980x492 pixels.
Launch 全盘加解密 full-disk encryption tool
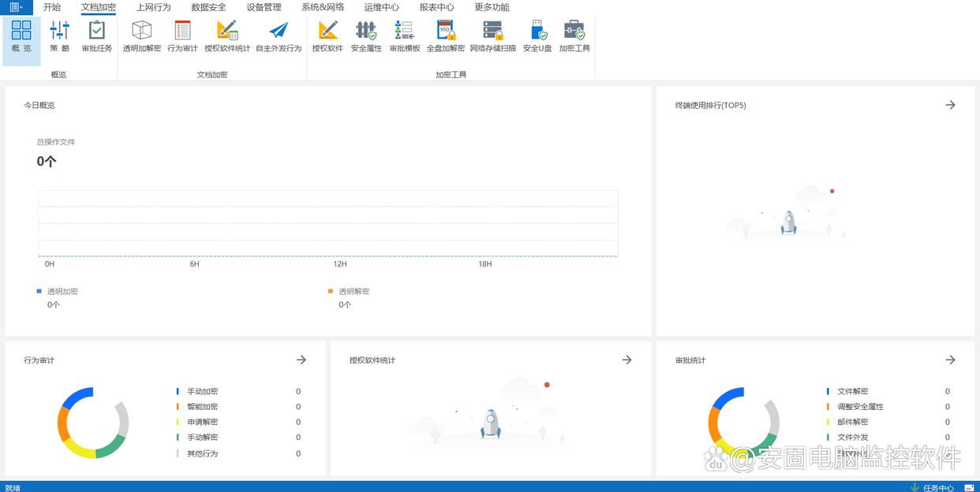(446, 36)
